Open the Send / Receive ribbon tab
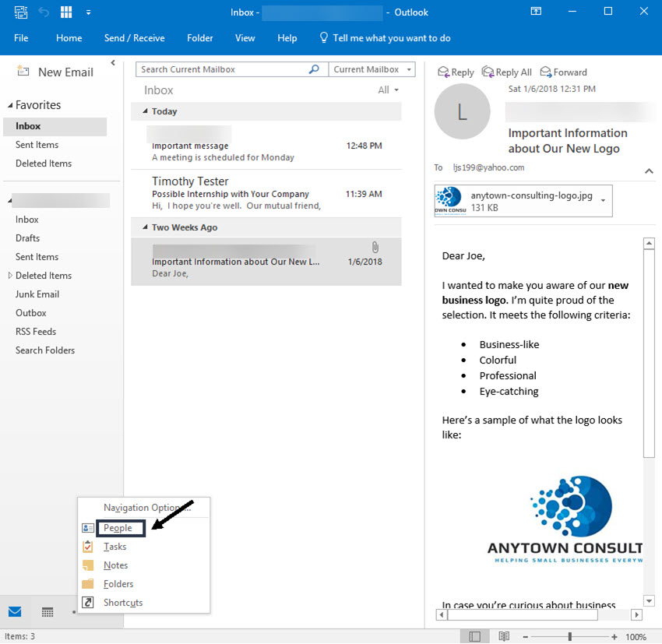 (x=133, y=37)
